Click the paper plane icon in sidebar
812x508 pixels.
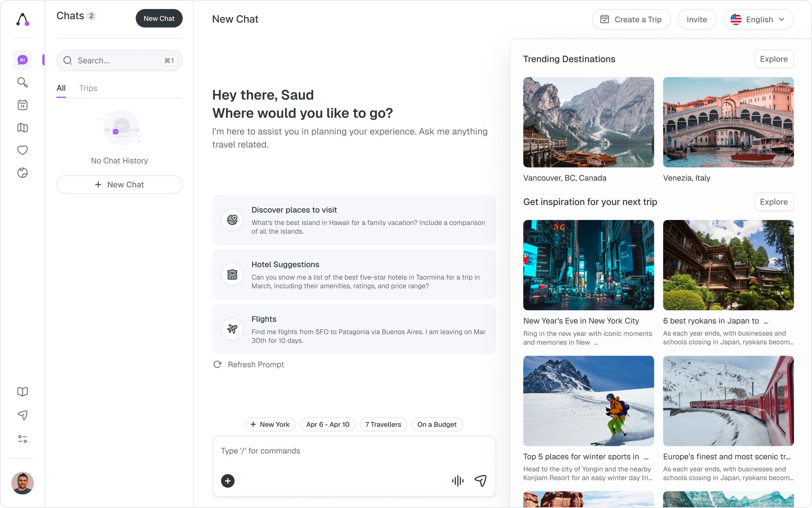click(x=22, y=415)
